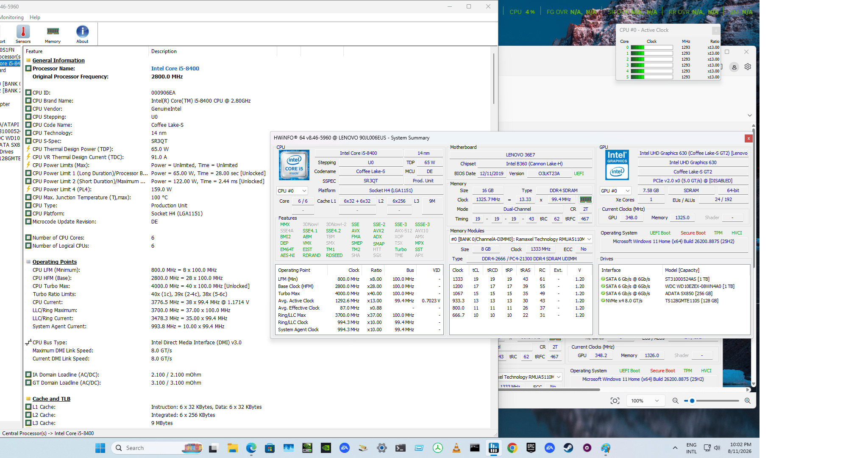868x458 pixels.
Task: Open the first EA app icon on the taskbar
Action: pos(345,448)
